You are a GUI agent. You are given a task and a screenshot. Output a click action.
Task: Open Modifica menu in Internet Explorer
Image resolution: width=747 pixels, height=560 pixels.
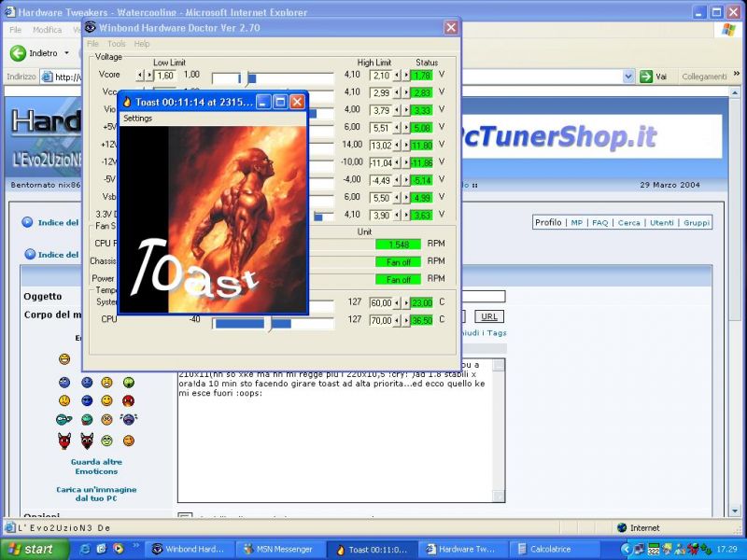pos(48,30)
